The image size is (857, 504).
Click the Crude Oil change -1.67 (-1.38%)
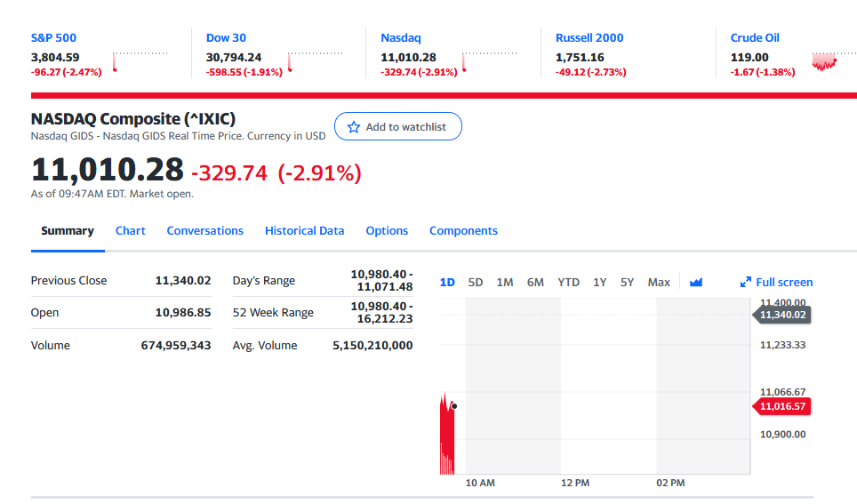click(763, 72)
